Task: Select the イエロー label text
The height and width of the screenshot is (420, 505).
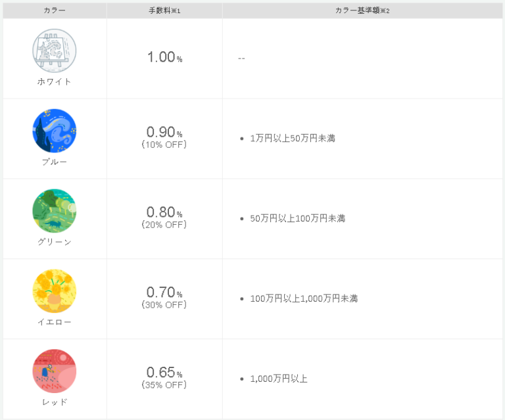Action: [55, 322]
